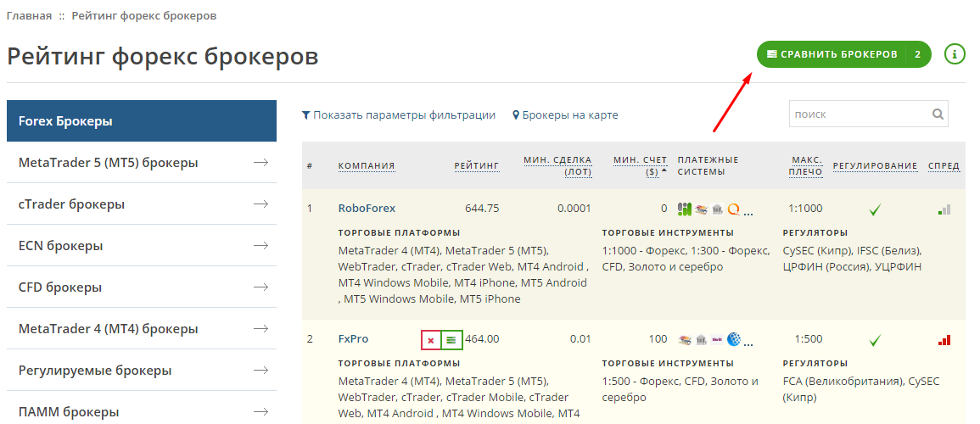Click Рейтинг форекс брокеров breadcrumb text
The image size is (980, 424).
(144, 15)
